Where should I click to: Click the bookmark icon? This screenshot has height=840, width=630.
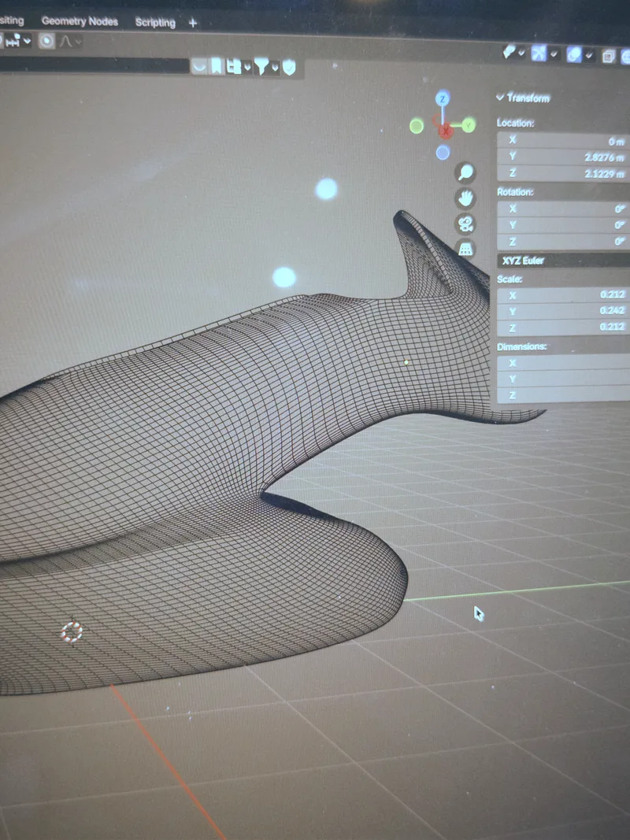(x=217, y=66)
